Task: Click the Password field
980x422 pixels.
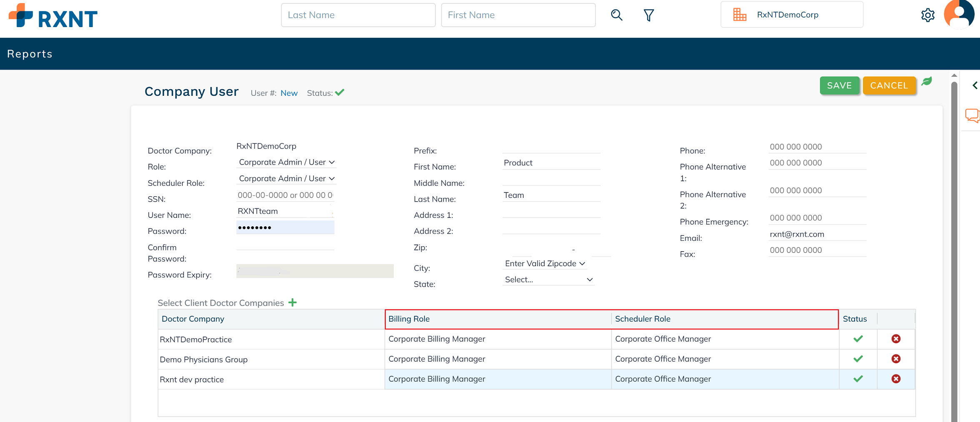Action: point(285,227)
